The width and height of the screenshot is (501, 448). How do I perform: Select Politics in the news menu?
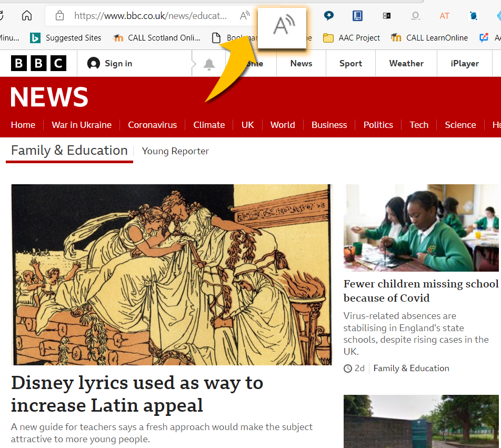(378, 125)
